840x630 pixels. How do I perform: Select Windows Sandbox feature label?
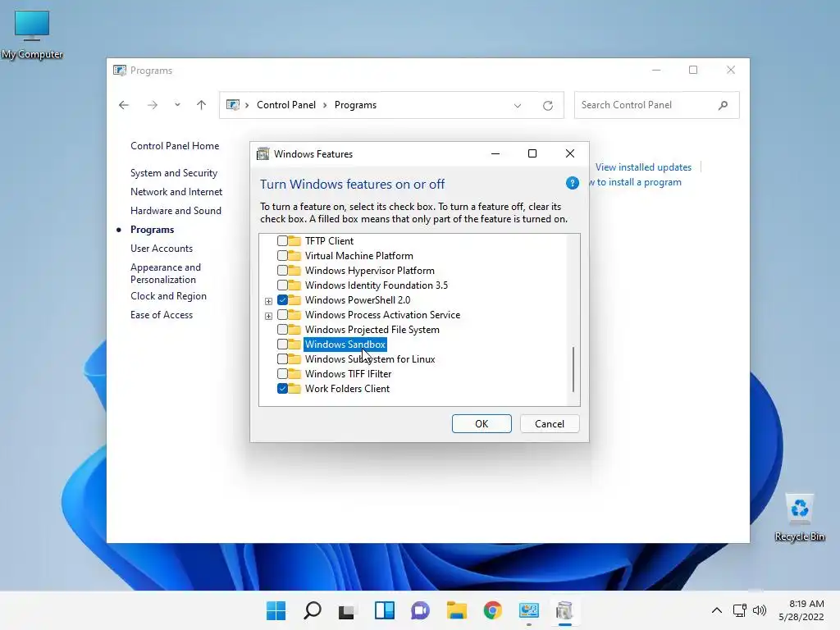coord(345,344)
